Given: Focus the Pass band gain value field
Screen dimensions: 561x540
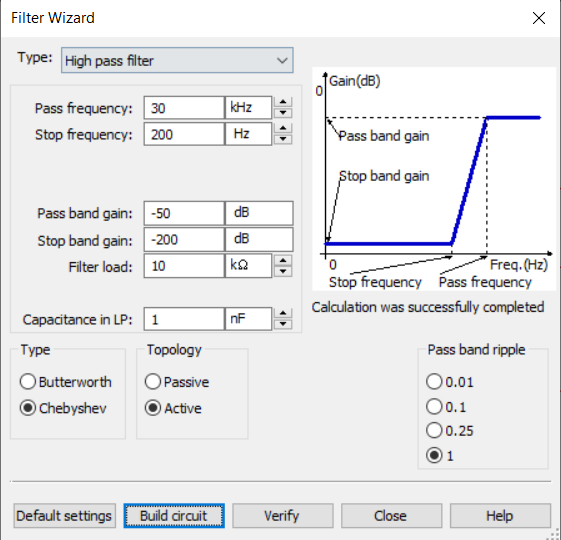Looking at the screenshot, I should 184,213.
